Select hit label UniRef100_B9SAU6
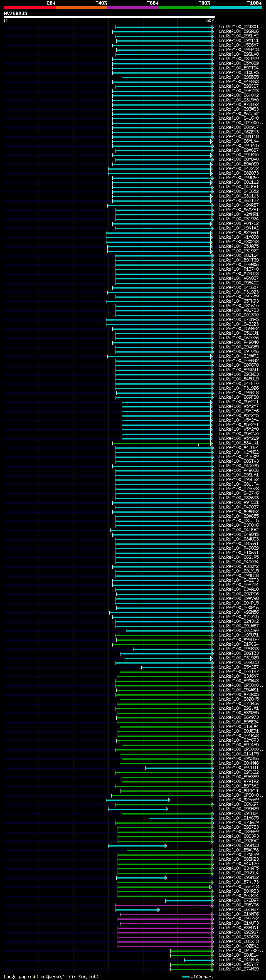This screenshot has width=266, height=980. click(239, 31)
